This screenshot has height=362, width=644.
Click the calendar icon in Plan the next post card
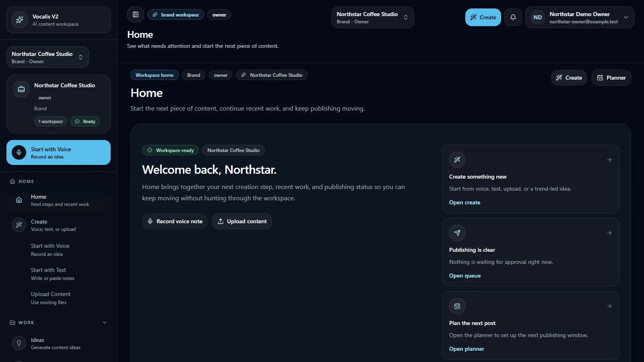point(457,306)
